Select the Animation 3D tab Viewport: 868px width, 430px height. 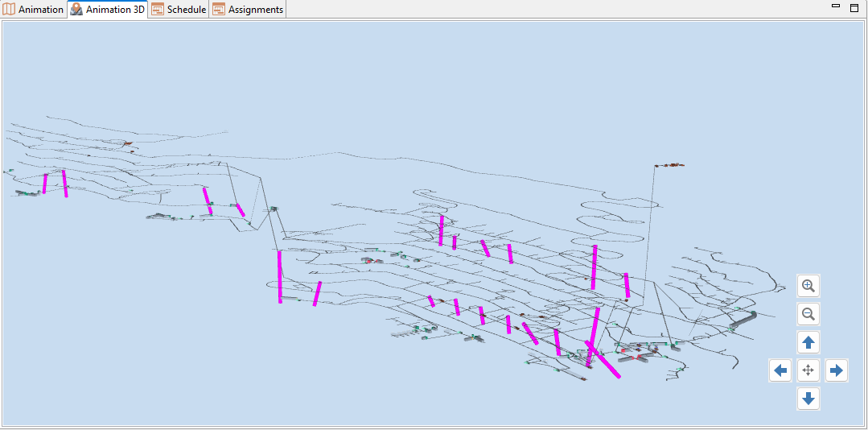pos(107,10)
